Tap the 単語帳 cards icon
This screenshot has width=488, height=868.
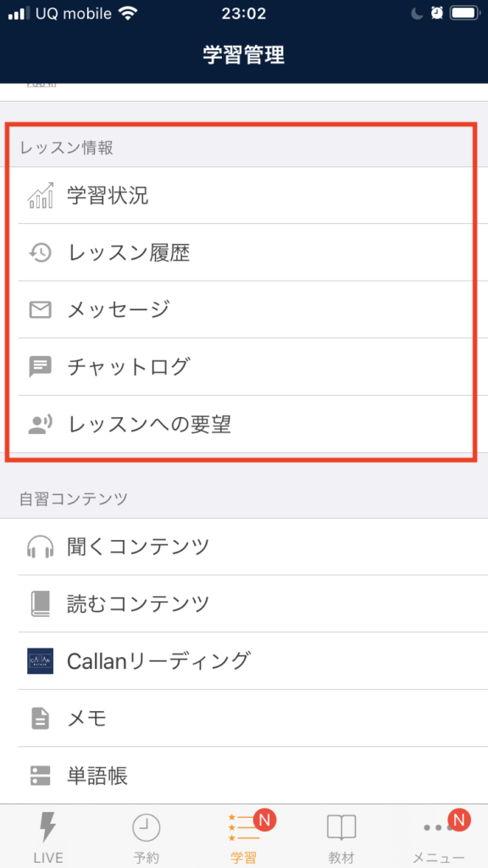pos(41,776)
